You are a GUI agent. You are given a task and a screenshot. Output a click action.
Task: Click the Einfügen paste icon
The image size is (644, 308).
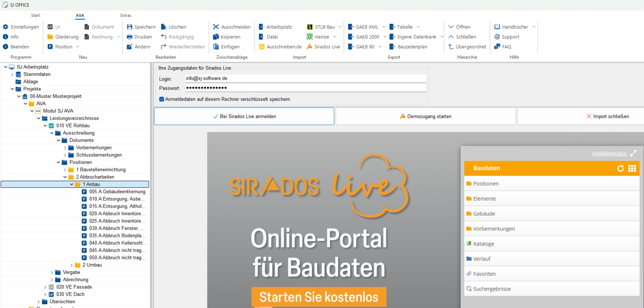(x=216, y=47)
